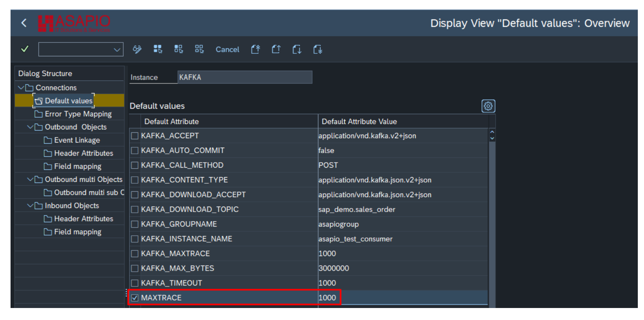
Task: Click KAFKA_TIMEOUT attribute name
Action: [171, 283]
